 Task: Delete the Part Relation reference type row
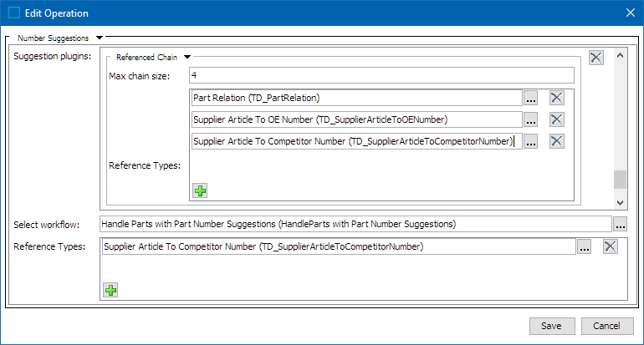(x=556, y=98)
